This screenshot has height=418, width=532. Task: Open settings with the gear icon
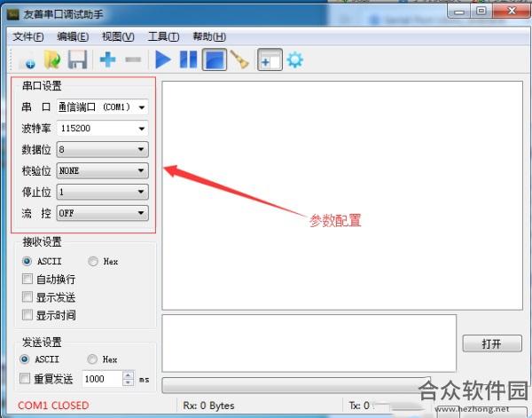(295, 60)
